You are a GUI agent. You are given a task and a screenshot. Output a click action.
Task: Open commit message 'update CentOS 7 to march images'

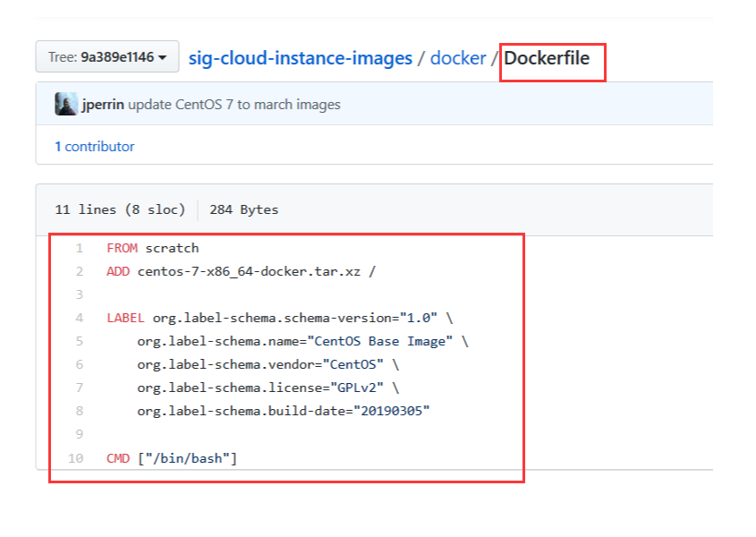234,105
